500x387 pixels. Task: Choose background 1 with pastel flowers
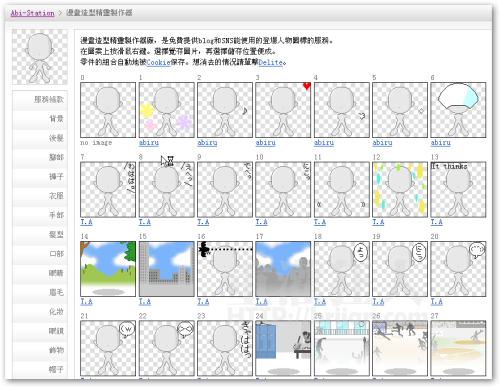pos(167,110)
